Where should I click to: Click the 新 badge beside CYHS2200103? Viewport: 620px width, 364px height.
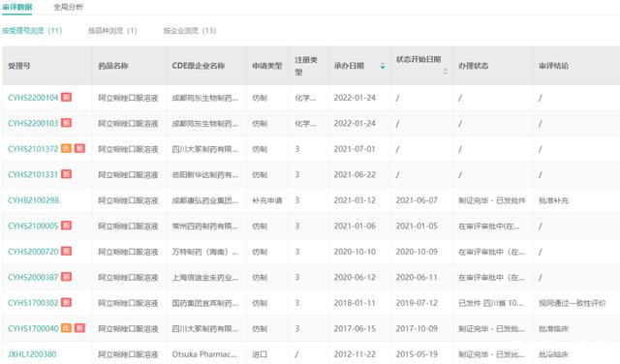click(66, 123)
